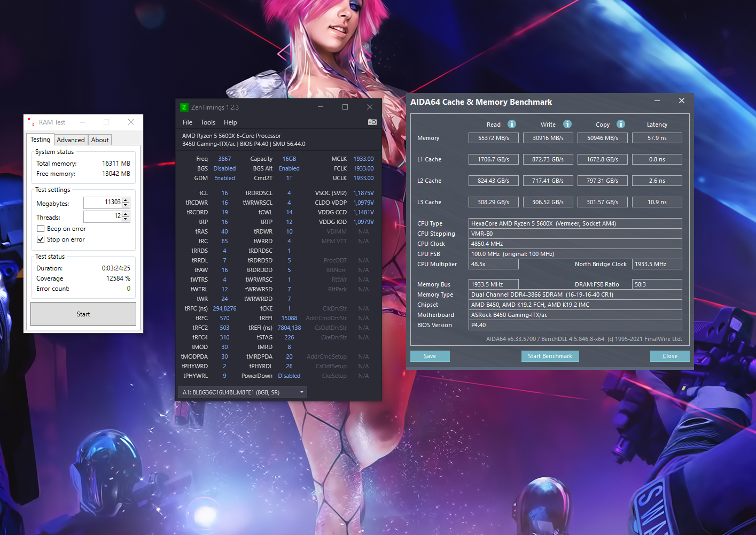Click the Megabytes input field

coord(103,203)
